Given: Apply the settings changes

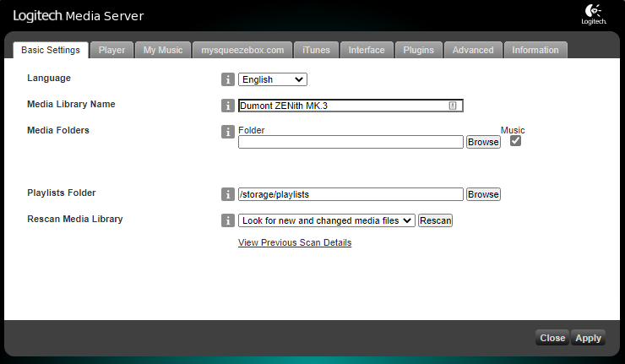Looking at the screenshot, I should (588, 338).
